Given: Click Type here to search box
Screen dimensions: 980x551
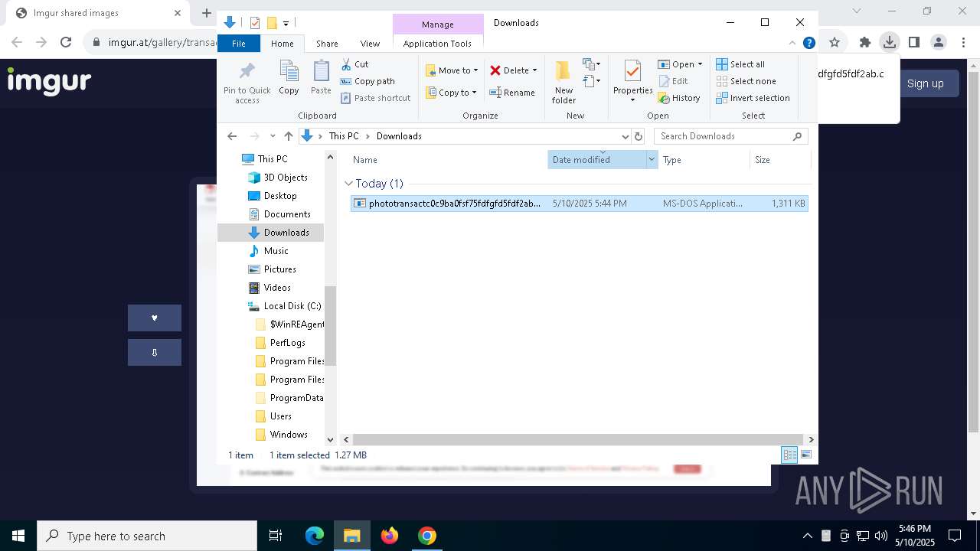Looking at the screenshot, I should coord(147,536).
